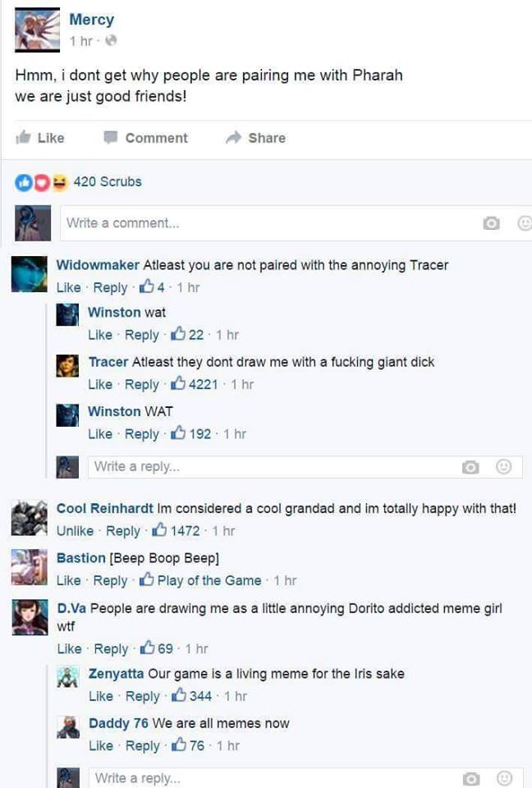532x788 pixels.
Task: Click thumbs-up count on Tracer's reply
Action: pyautogui.click(x=194, y=384)
